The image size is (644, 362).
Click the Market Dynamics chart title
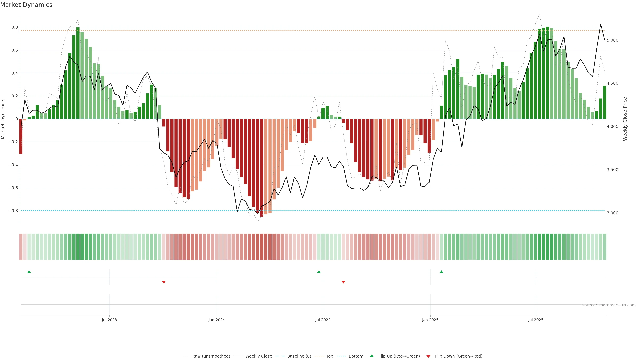click(x=26, y=5)
